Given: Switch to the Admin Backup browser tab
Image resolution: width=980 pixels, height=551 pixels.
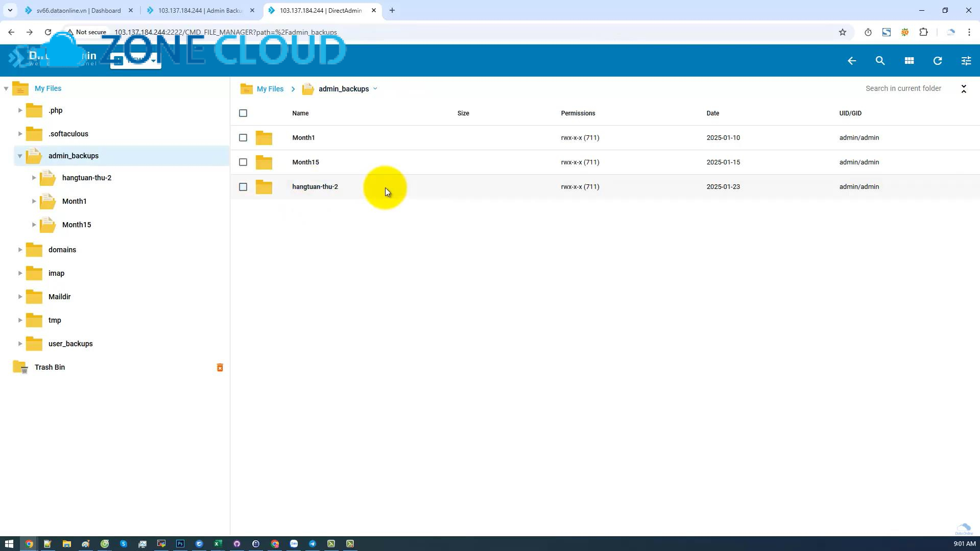Looking at the screenshot, I should coord(200,11).
